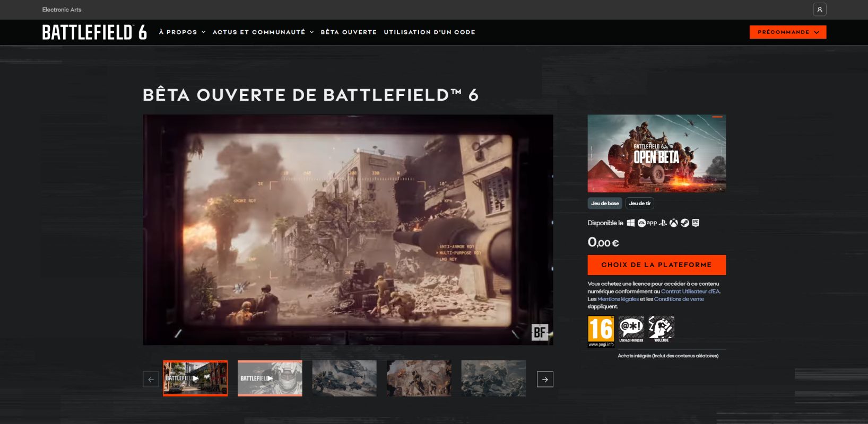Expand the À Propos menu
This screenshot has height=424, width=868.
pos(182,32)
